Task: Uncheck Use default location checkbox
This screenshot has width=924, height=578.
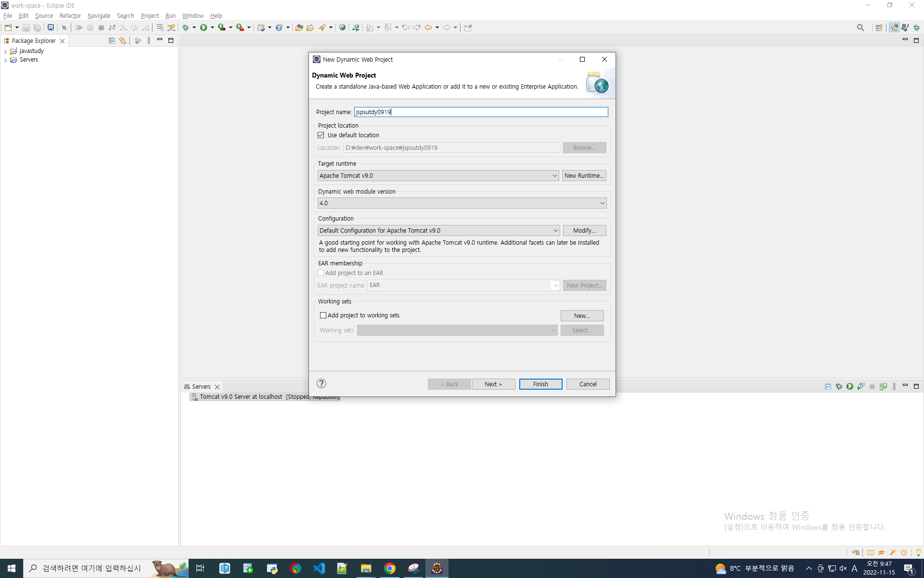Action: (321, 135)
